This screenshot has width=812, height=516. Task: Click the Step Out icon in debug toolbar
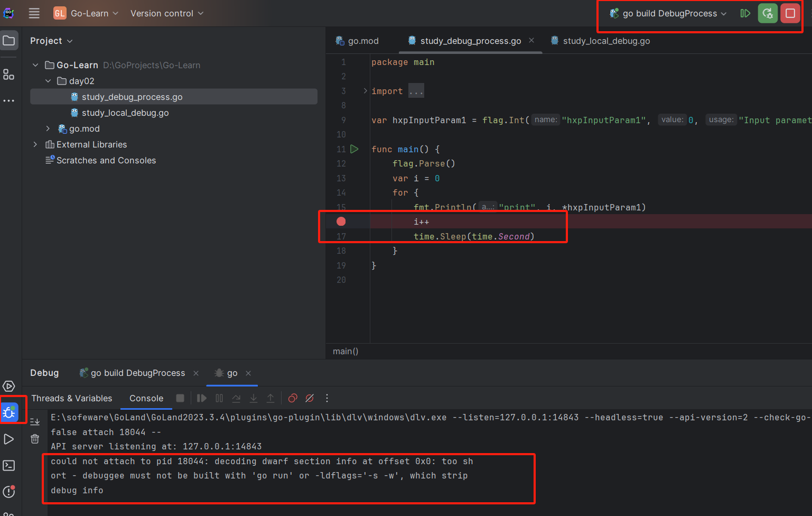click(270, 398)
